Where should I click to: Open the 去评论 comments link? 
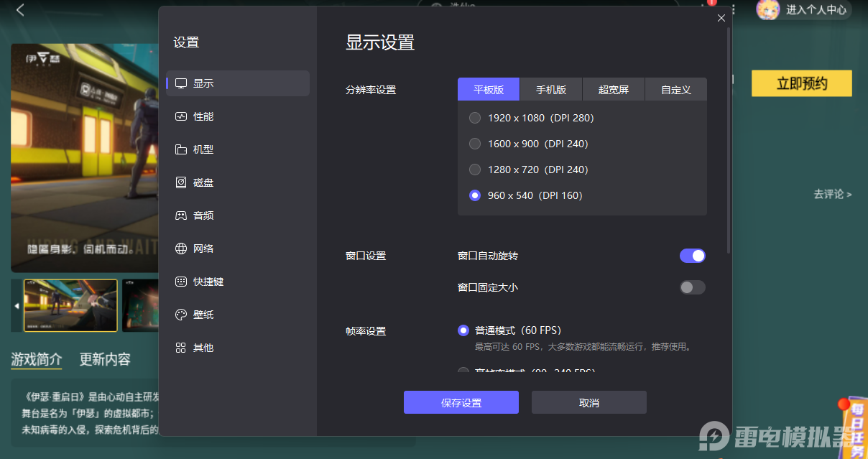[x=832, y=194]
